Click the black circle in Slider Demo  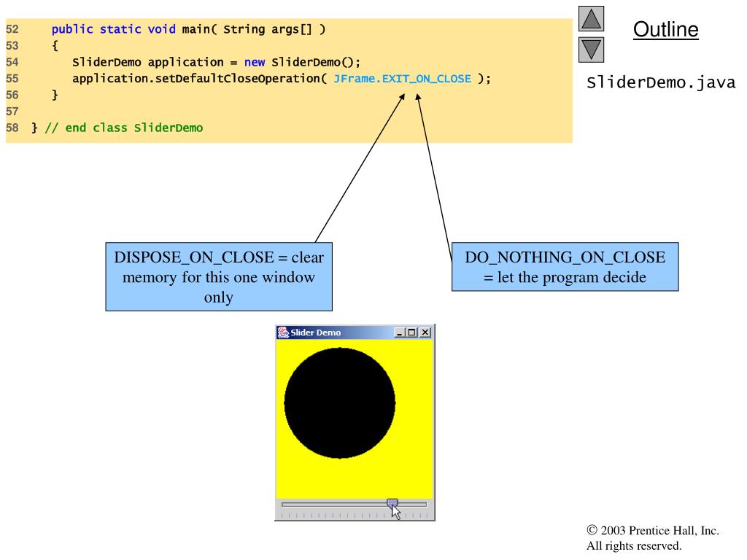click(340, 402)
